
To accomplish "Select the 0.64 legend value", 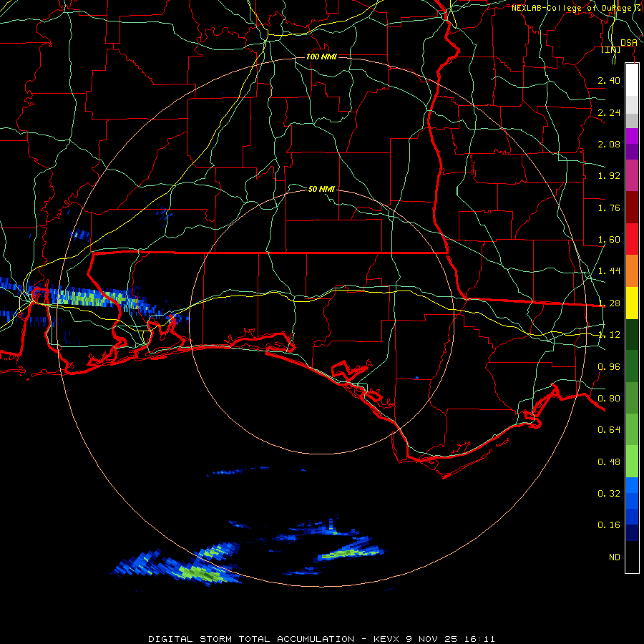I will (x=609, y=430).
